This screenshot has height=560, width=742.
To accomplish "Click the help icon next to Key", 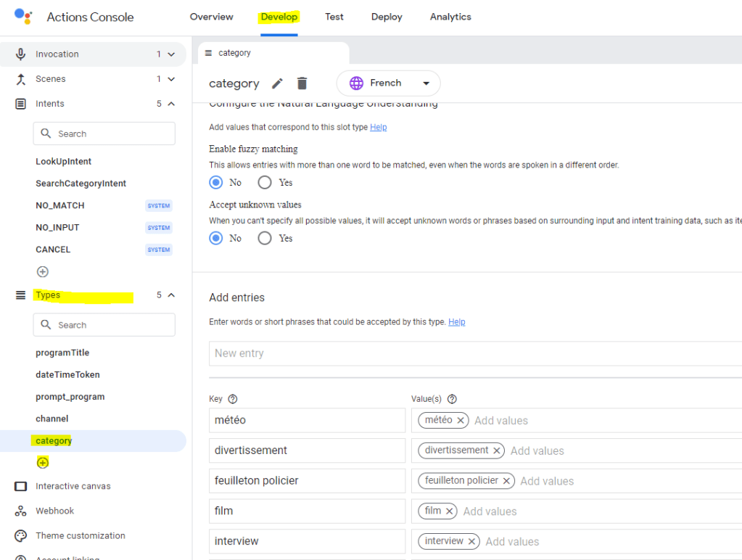I will click(x=233, y=399).
